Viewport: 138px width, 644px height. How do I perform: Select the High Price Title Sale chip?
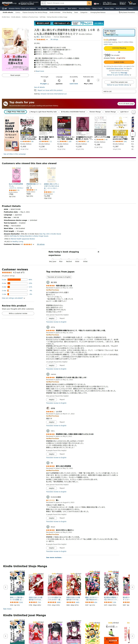(15, 112)
